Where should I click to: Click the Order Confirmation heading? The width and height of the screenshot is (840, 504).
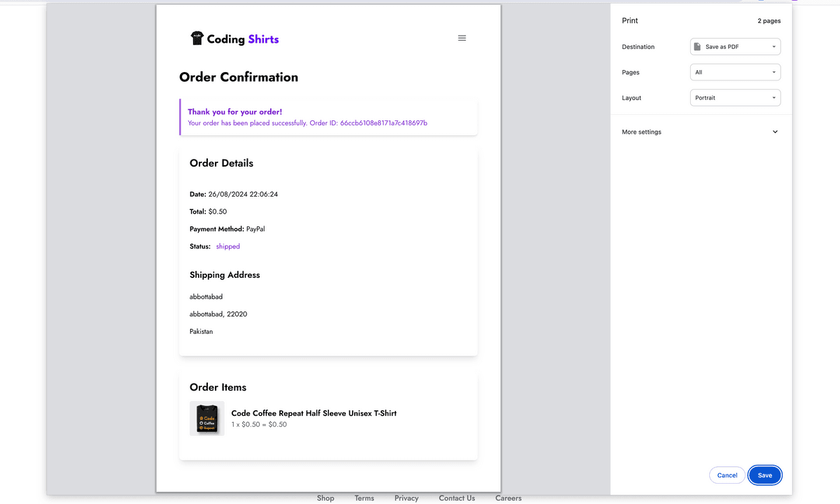coord(239,77)
